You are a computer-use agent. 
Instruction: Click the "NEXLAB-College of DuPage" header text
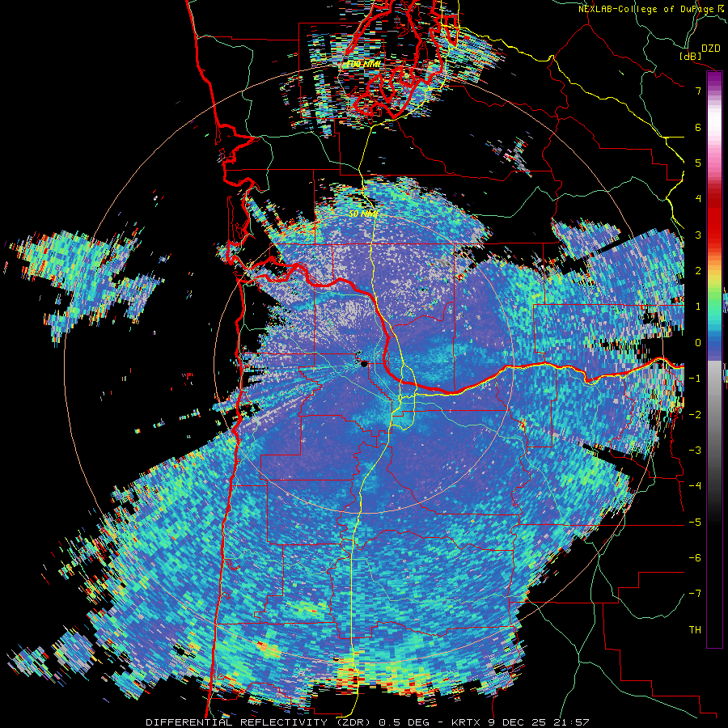[645, 9]
